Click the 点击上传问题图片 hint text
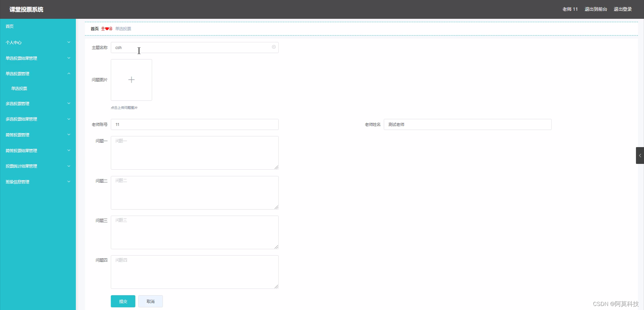Screen dimensions: 644x310 (x=124, y=107)
